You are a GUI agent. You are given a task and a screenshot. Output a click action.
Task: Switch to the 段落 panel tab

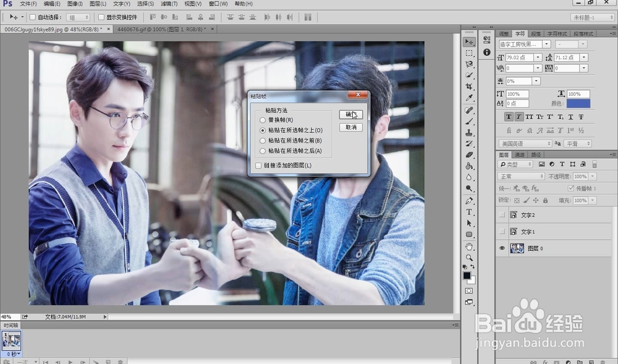536,34
